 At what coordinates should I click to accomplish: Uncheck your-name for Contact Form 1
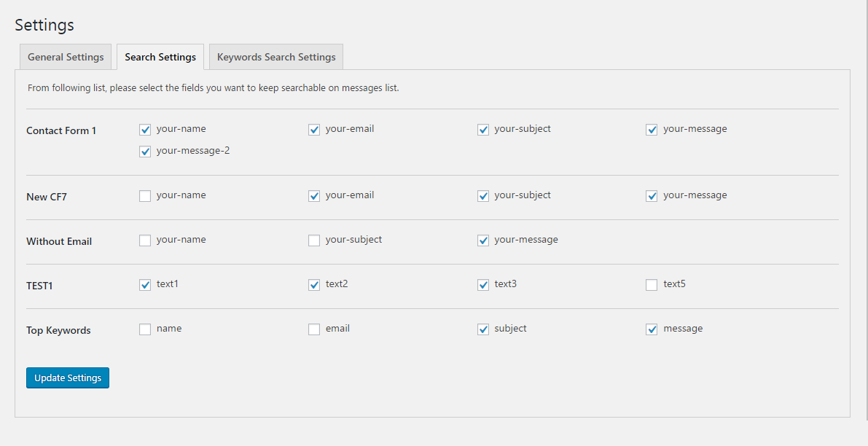(x=145, y=130)
